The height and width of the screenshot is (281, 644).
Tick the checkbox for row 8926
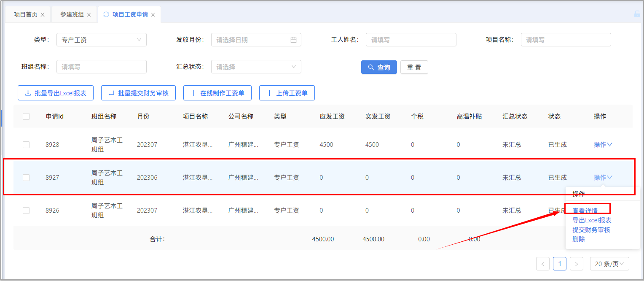26,211
